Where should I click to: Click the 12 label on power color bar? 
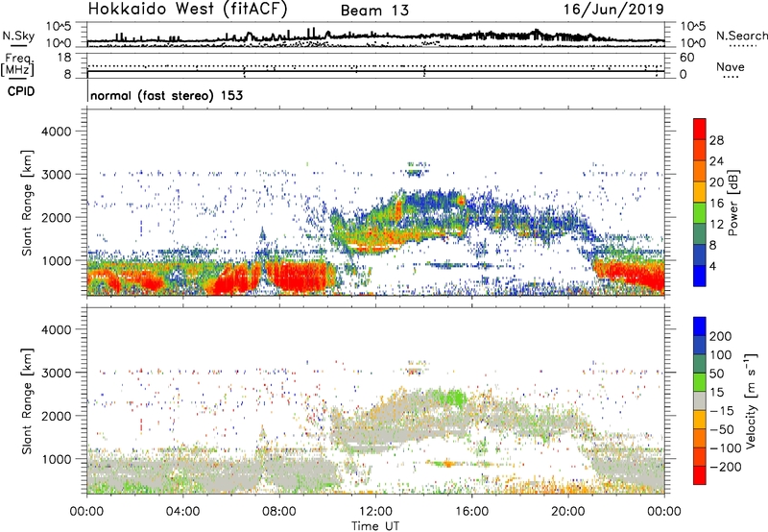click(716, 225)
